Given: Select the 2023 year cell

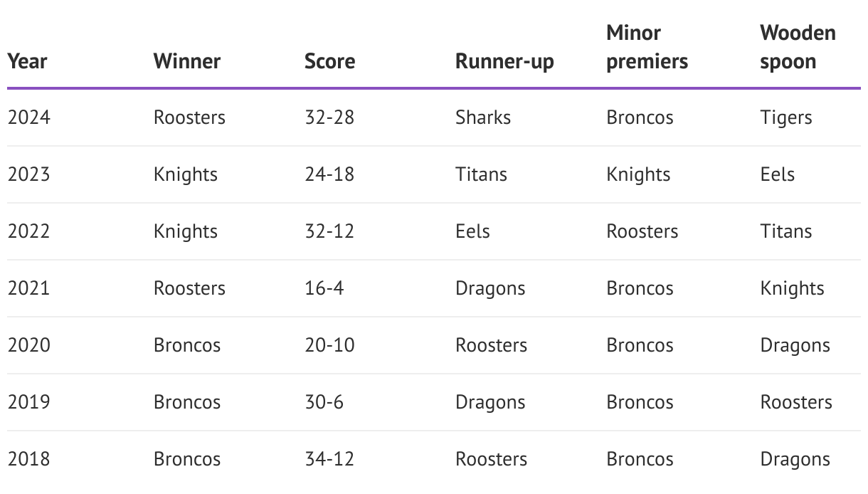Looking at the screenshot, I should click(x=29, y=174).
